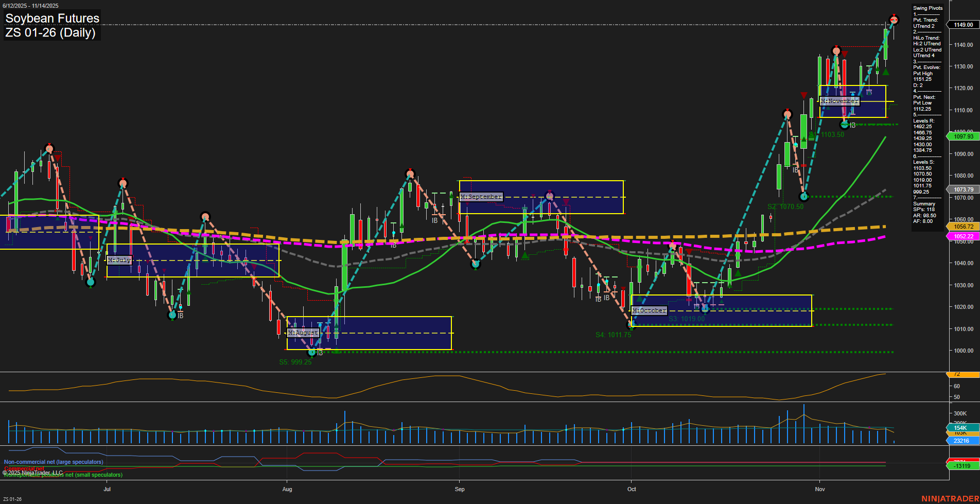
Task: Click the M:October monthly pivot label
Action: (x=650, y=310)
